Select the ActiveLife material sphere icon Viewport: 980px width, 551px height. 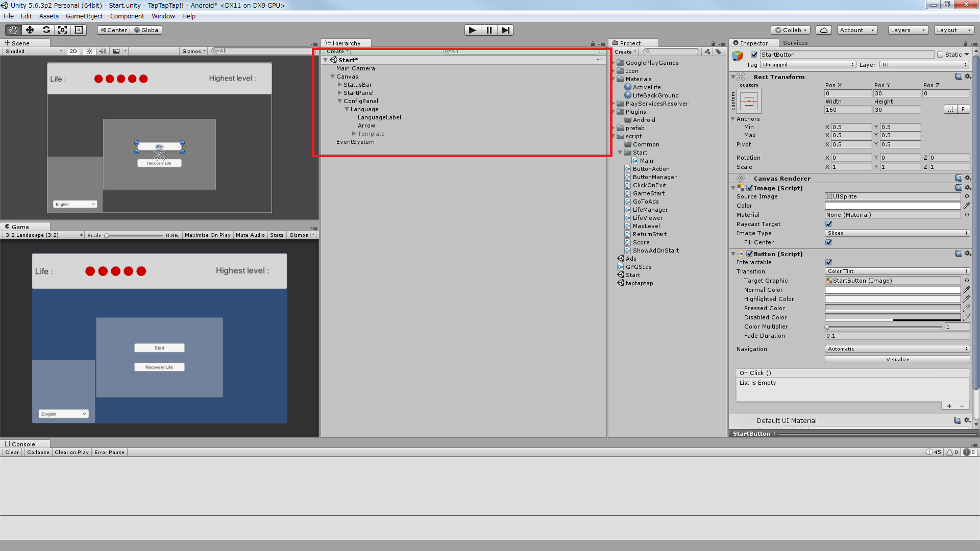point(628,87)
